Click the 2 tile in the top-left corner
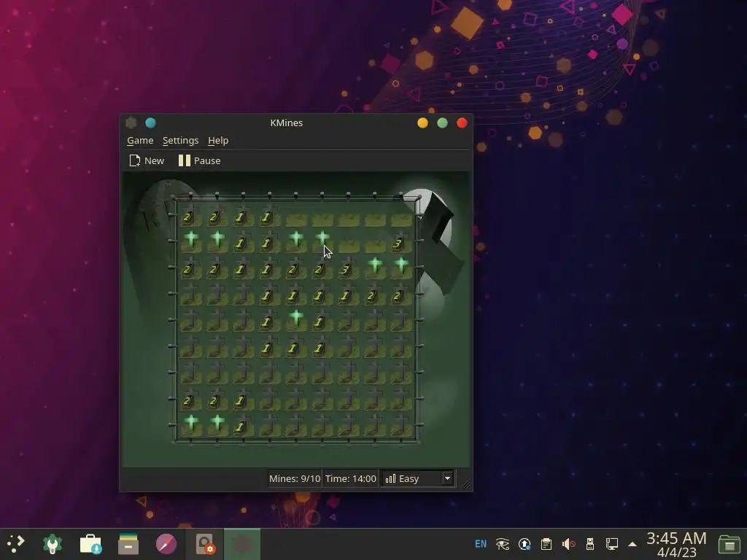 [191, 216]
